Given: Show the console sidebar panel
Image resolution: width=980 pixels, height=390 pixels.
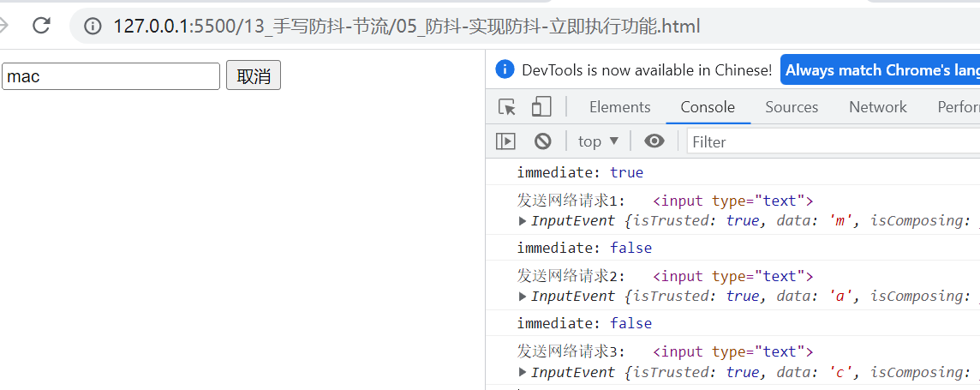Looking at the screenshot, I should click(506, 141).
